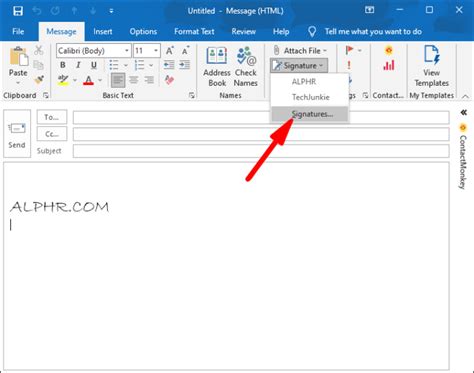This screenshot has width=474, height=373.
Task: Click the Cc... button
Action: 52,134
